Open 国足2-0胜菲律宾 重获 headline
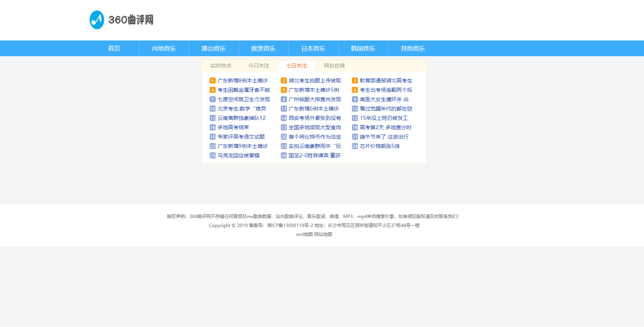Viewport: 644px width, 327px height. (x=315, y=155)
